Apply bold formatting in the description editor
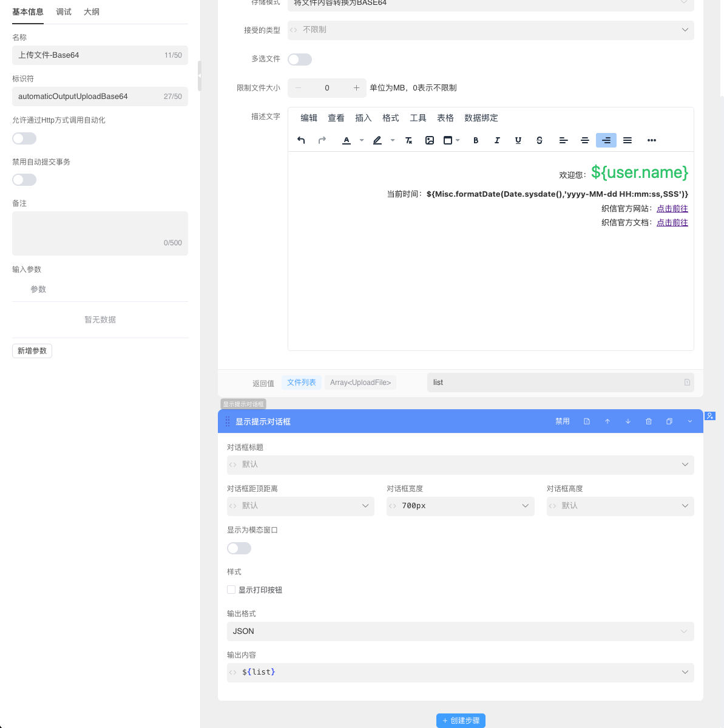Image resolution: width=724 pixels, height=728 pixels. (476, 140)
